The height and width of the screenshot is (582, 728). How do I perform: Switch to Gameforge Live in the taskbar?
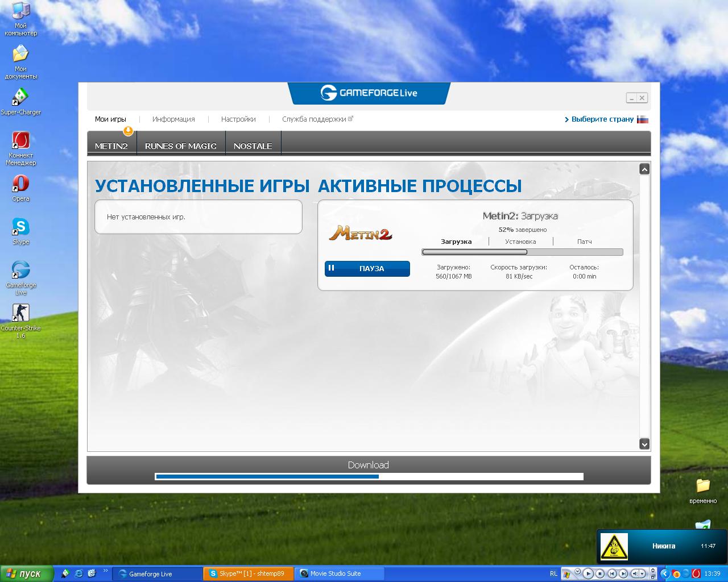(x=158, y=573)
